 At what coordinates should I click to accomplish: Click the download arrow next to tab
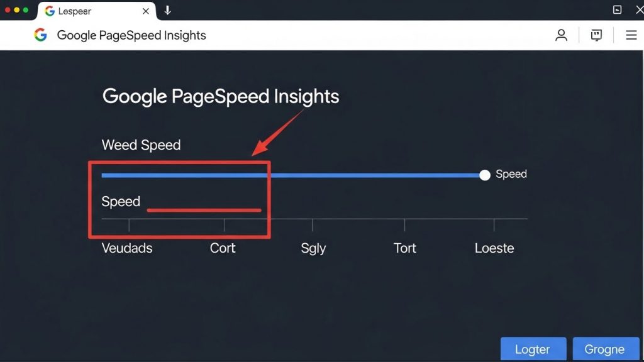point(167,10)
